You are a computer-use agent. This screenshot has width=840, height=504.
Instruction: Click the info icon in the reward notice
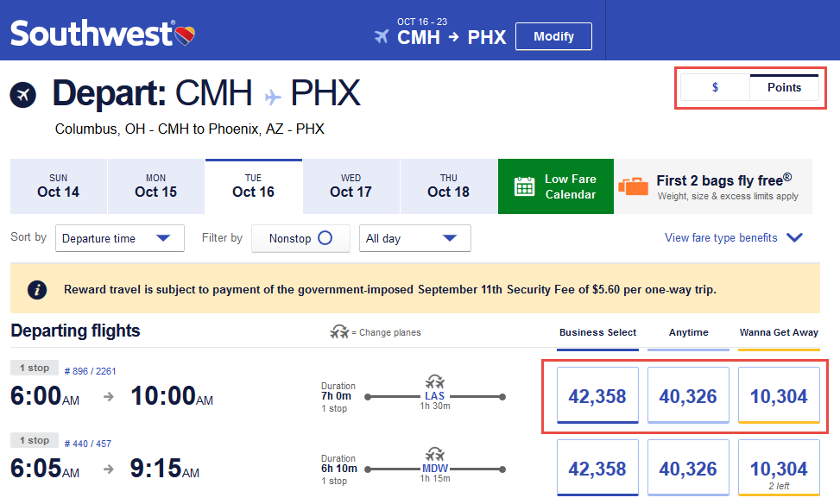[x=37, y=290]
